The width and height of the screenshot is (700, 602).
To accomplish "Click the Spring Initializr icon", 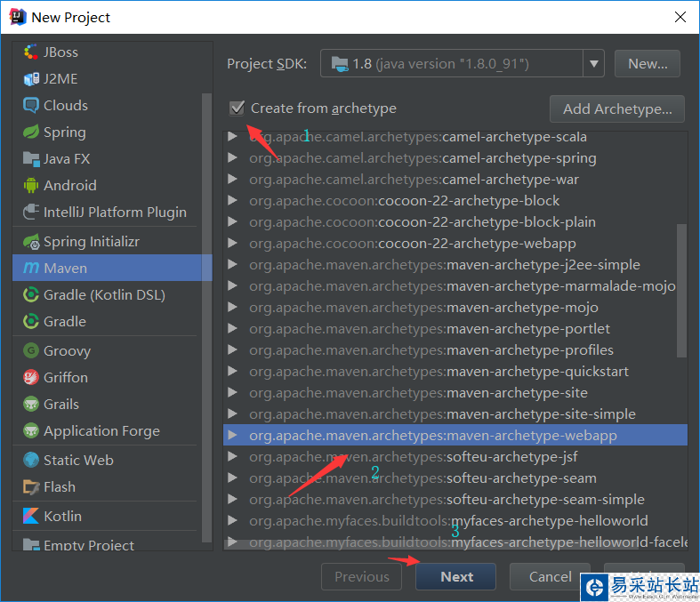I will coord(31,241).
